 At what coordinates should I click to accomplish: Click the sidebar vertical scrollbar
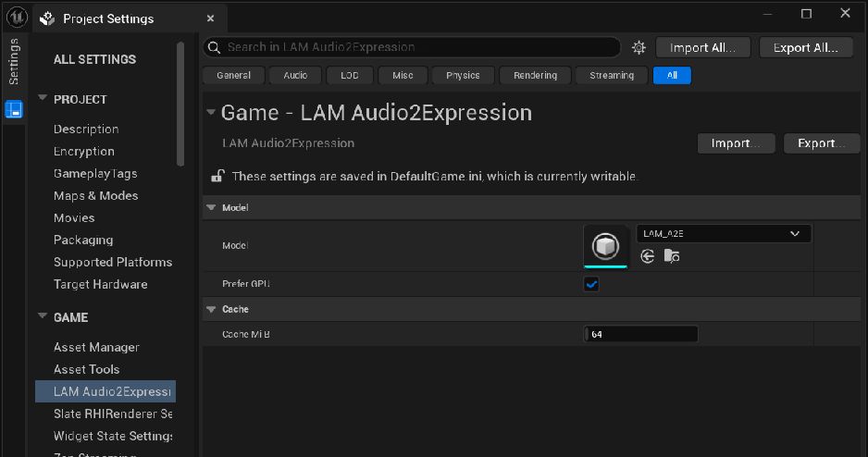pyautogui.click(x=180, y=104)
